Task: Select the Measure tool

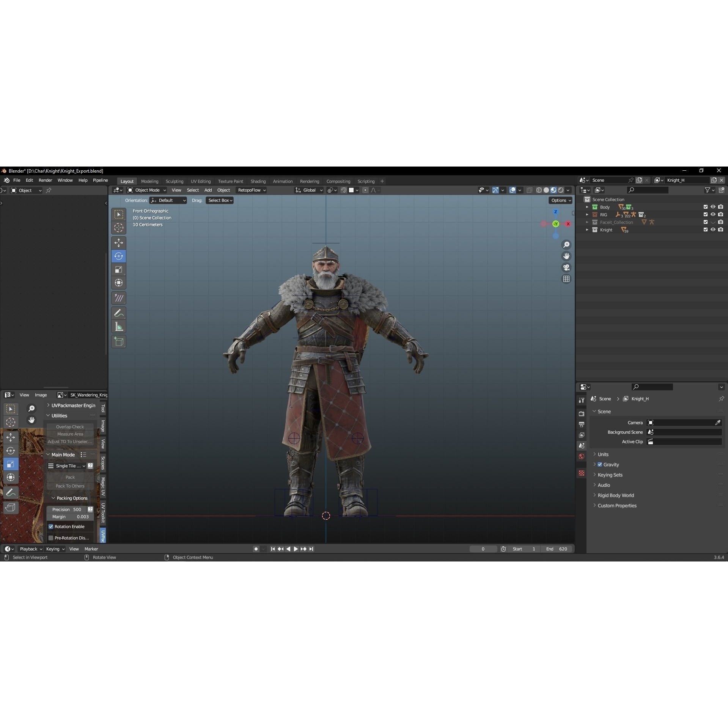Action: click(119, 326)
